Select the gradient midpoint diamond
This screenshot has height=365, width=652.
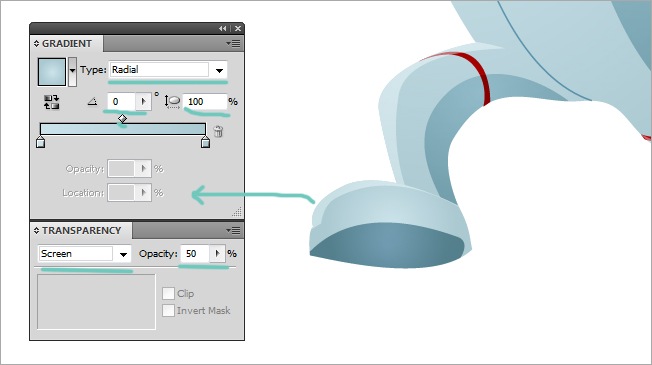[122, 119]
